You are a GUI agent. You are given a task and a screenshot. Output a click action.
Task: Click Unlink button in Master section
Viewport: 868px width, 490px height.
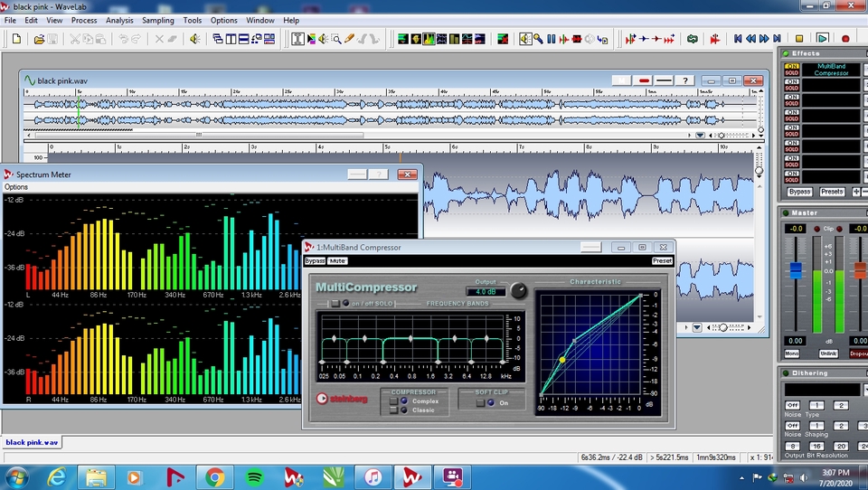(828, 353)
